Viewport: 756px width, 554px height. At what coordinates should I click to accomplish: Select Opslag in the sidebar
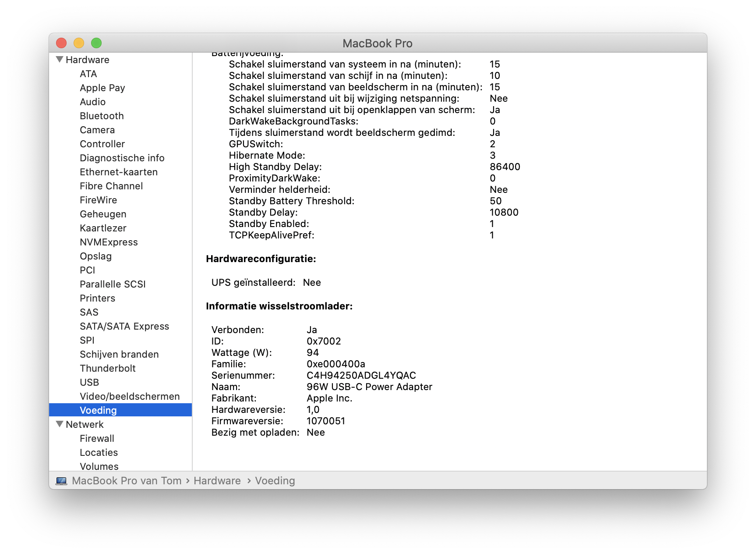96,256
